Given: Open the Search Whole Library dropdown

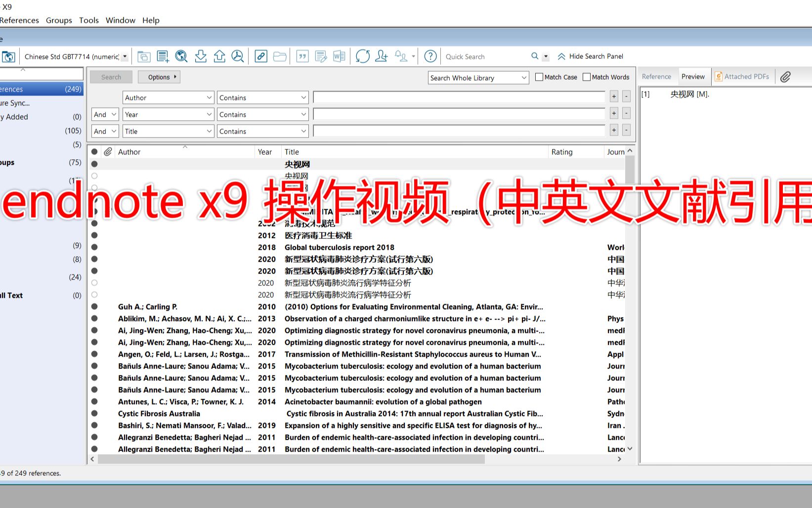Looking at the screenshot, I should tap(477, 78).
